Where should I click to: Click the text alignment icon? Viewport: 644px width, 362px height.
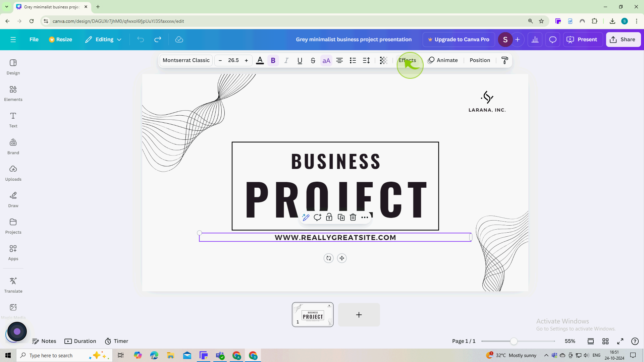coord(340,60)
